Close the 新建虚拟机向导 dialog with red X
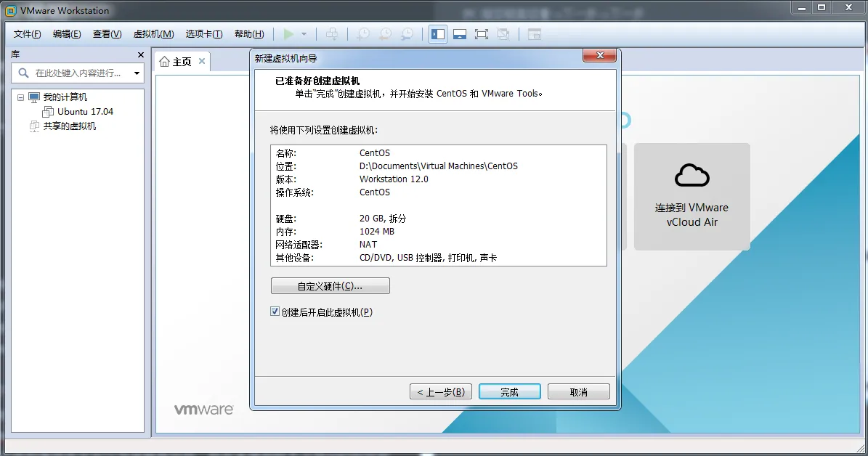Image resolution: width=868 pixels, height=456 pixels. pos(599,55)
